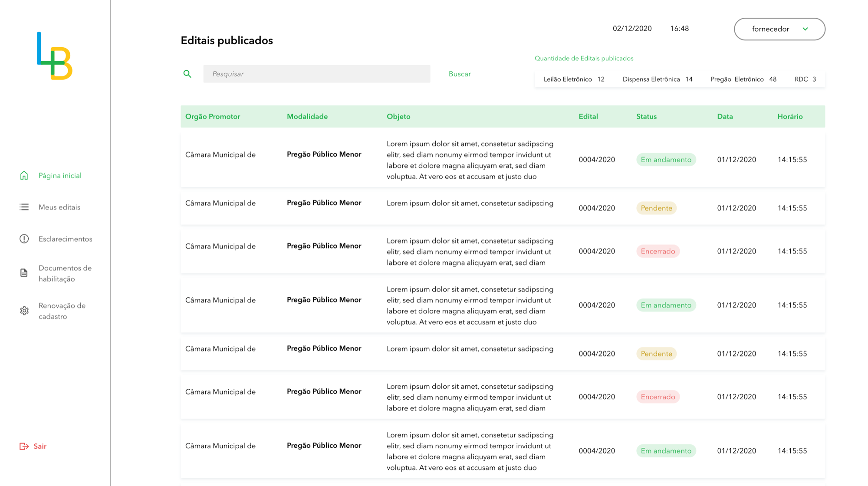This screenshot has height=486, width=868.
Task: Click Pendente badge in second row
Action: pyautogui.click(x=657, y=208)
